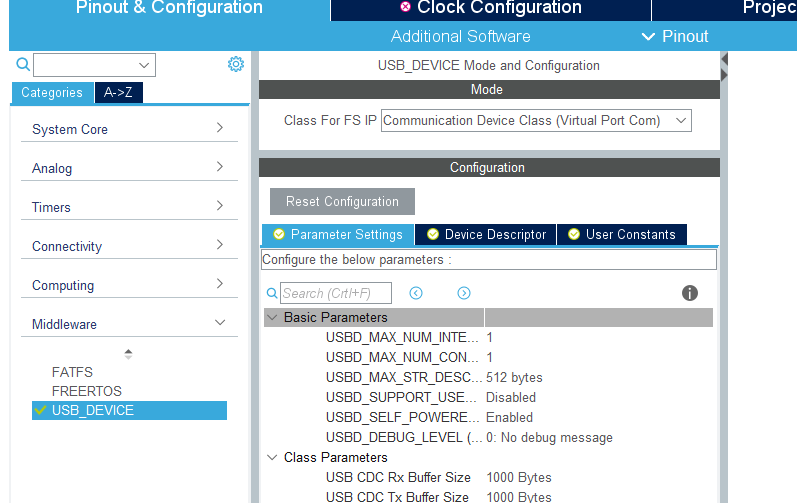Viewport: 797px width, 503px height.
Task: Click the USB CDC Rx Buffer Size value
Action: click(x=519, y=478)
